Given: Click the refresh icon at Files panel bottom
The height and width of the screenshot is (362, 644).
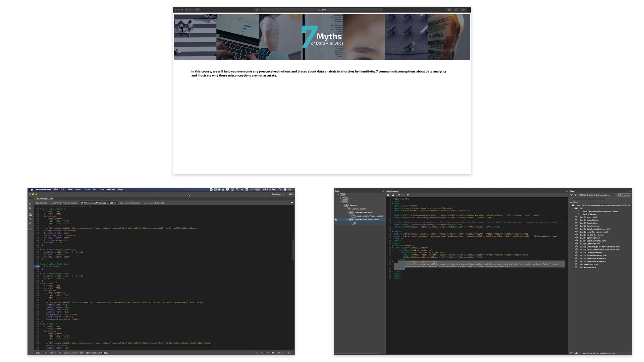Looking at the screenshot, I should (x=571, y=353).
